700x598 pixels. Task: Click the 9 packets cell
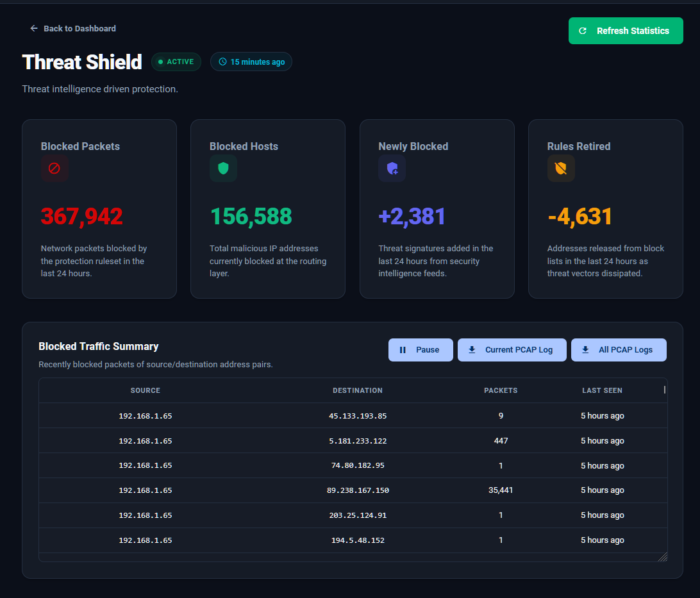pos(501,416)
